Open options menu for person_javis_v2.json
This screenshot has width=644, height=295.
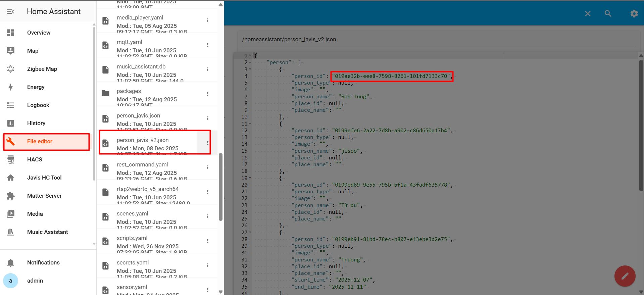coord(208,143)
